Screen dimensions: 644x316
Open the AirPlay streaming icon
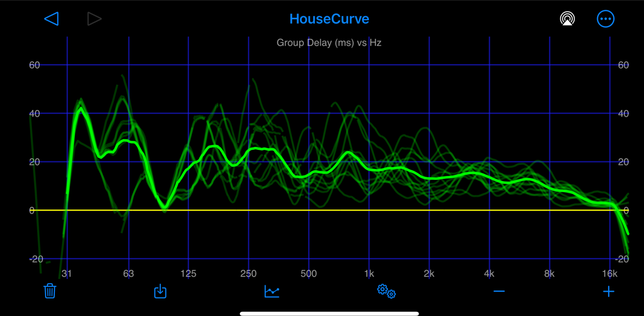pyautogui.click(x=567, y=19)
